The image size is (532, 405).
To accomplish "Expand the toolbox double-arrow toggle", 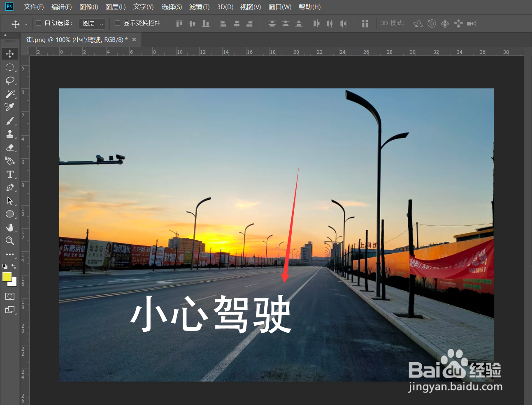I will pyautogui.click(x=5, y=35).
